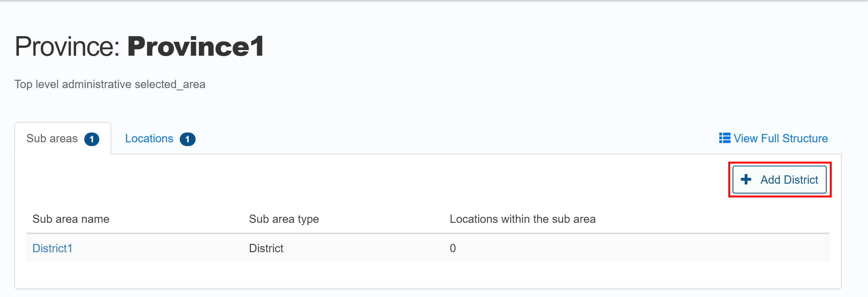Viewport: 868px width, 297px height.
Task: Click the Sub area name column header
Action: tap(71, 219)
